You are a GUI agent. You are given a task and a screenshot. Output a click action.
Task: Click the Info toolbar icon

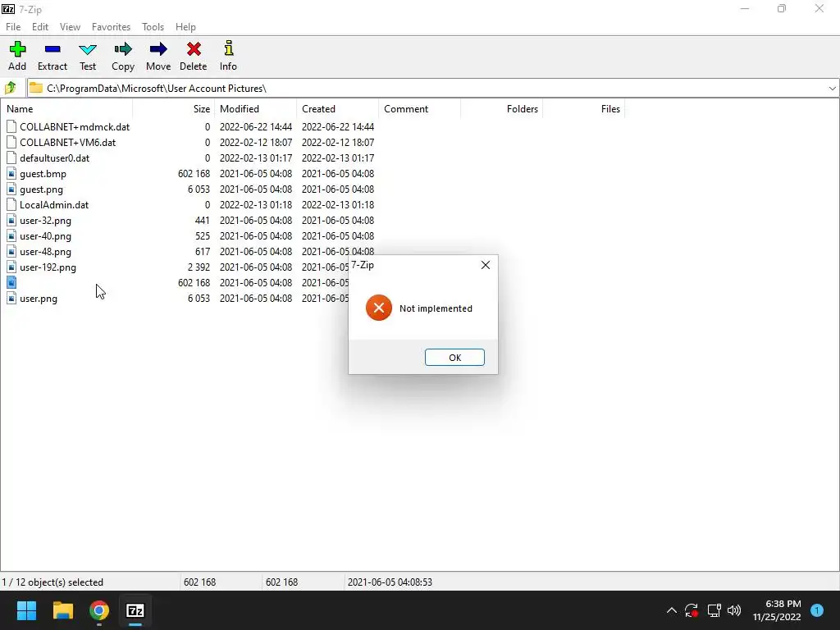pos(229,48)
